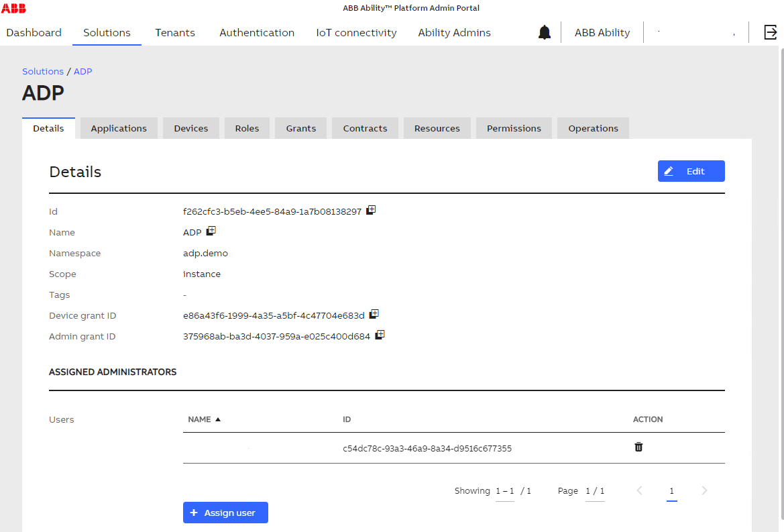Open the Solutions menu
Screen dimensions: 784x532
pyautogui.click(x=107, y=32)
